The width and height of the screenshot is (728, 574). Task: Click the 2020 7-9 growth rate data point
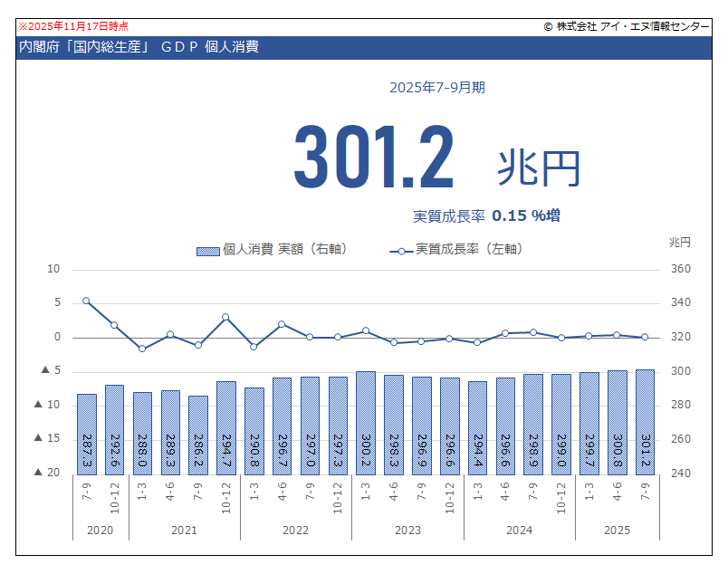(86, 301)
